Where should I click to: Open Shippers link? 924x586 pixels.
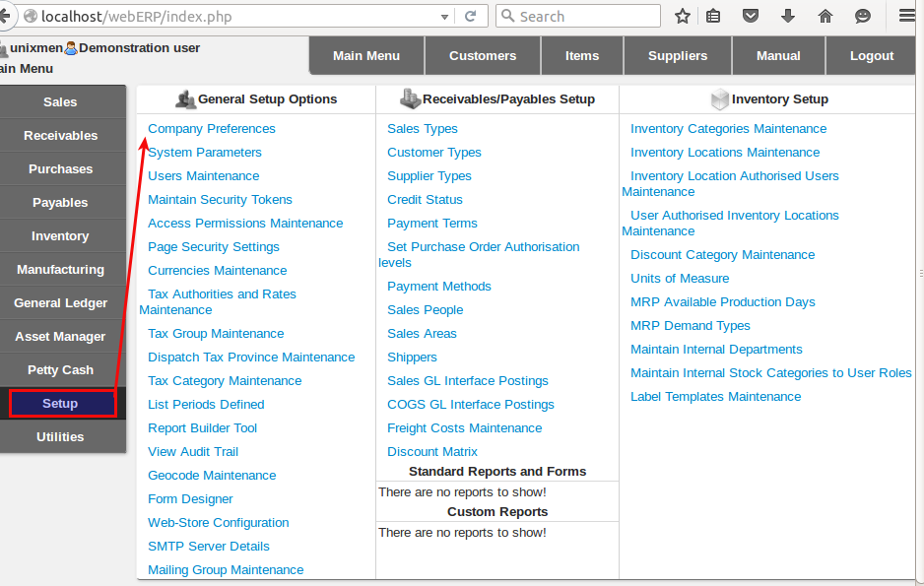coord(412,357)
